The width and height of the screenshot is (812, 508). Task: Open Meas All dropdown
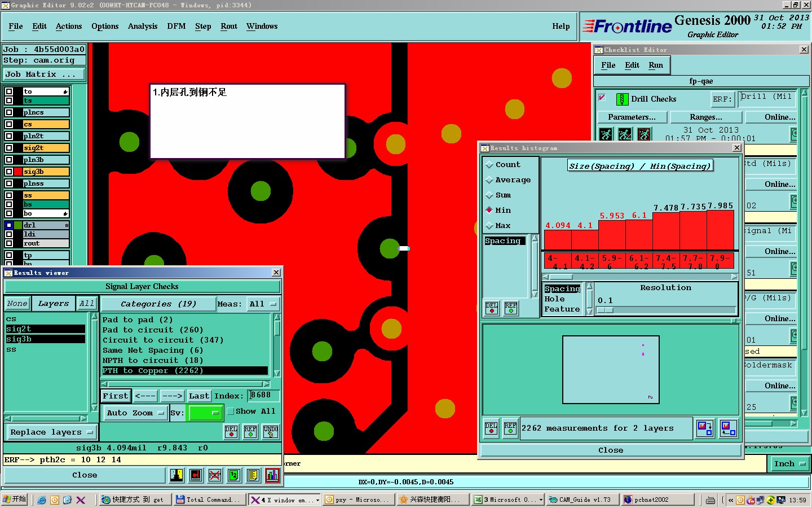point(263,304)
